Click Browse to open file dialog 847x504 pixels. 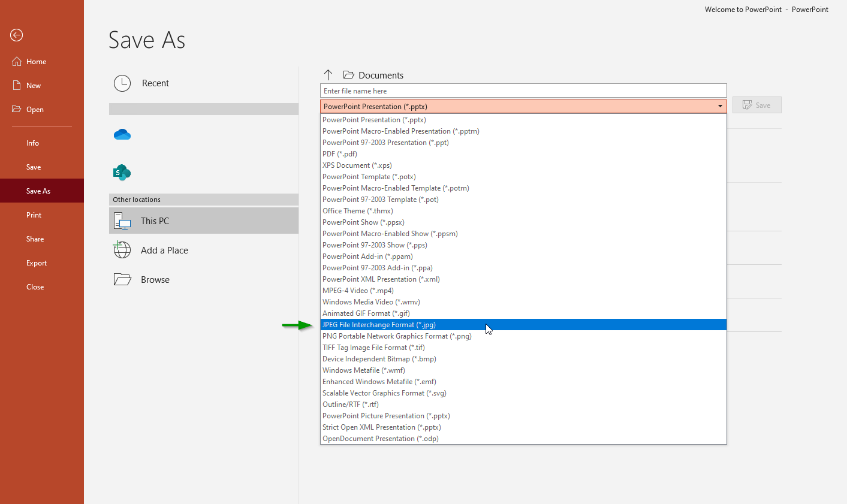coord(204,279)
